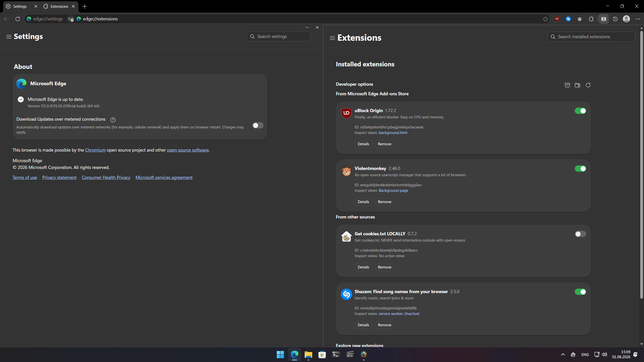
Task: Open the Edge Settings and more menu
Action: click(x=638, y=19)
